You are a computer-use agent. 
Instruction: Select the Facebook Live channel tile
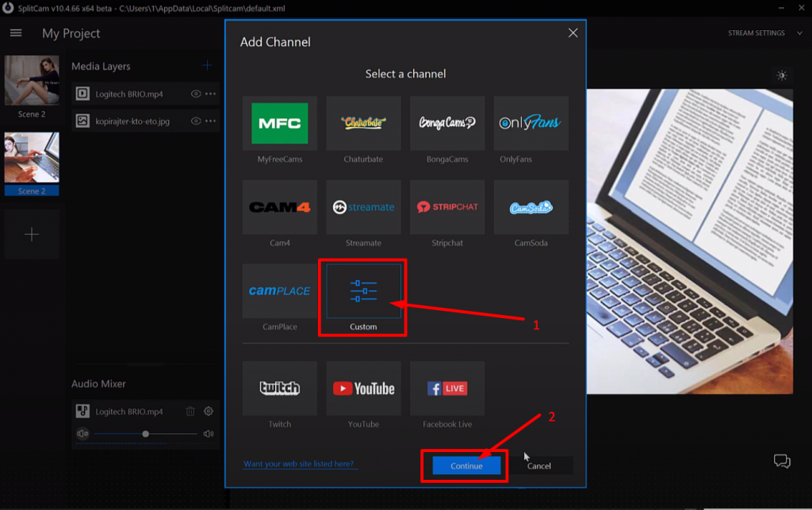[x=447, y=389]
